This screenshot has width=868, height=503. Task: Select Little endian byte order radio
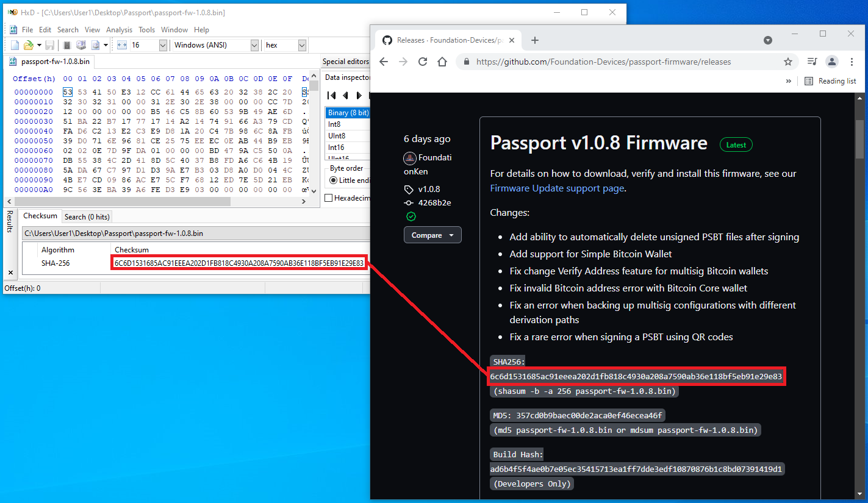tap(333, 180)
